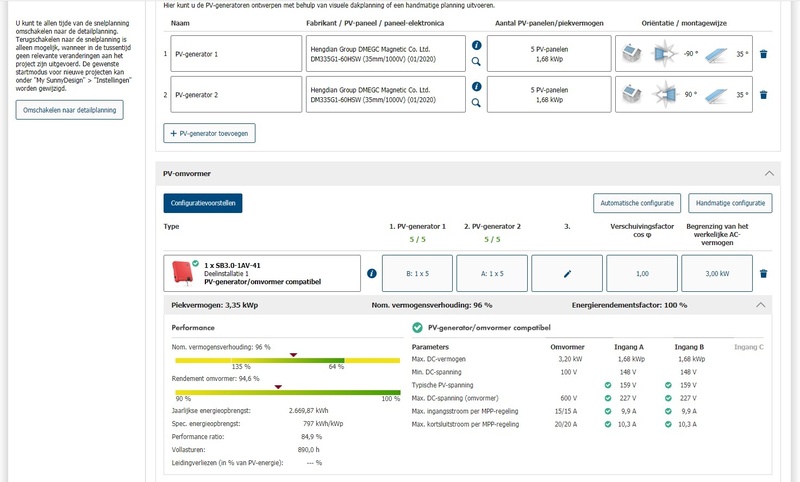Image resolution: width=800 pixels, height=482 pixels.
Task: Click Automatische configuratie
Action: click(637, 202)
